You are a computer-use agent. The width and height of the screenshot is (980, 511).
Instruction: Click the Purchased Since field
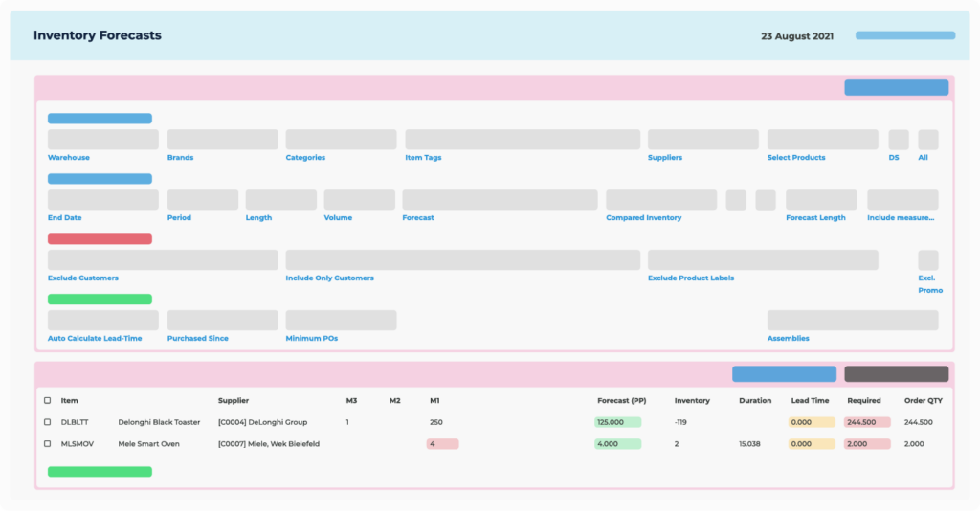pos(222,321)
